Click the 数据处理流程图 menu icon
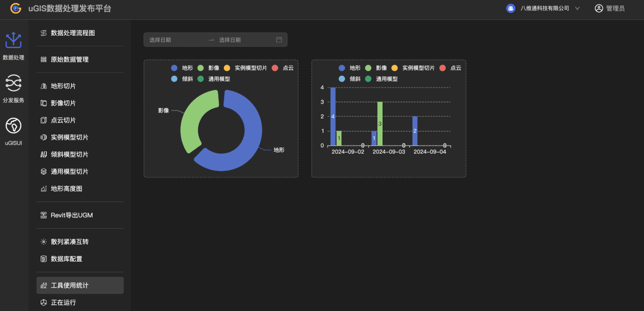 pyautogui.click(x=44, y=33)
